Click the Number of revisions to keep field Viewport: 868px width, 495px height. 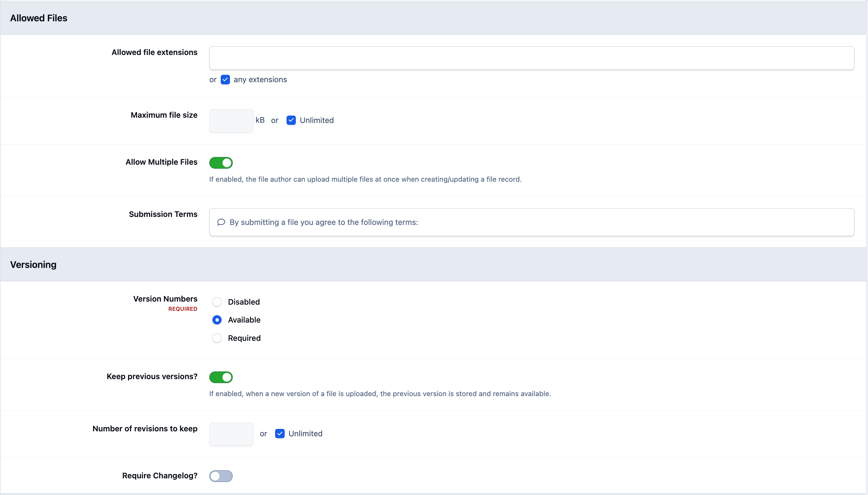pyautogui.click(x=231, y=434)
